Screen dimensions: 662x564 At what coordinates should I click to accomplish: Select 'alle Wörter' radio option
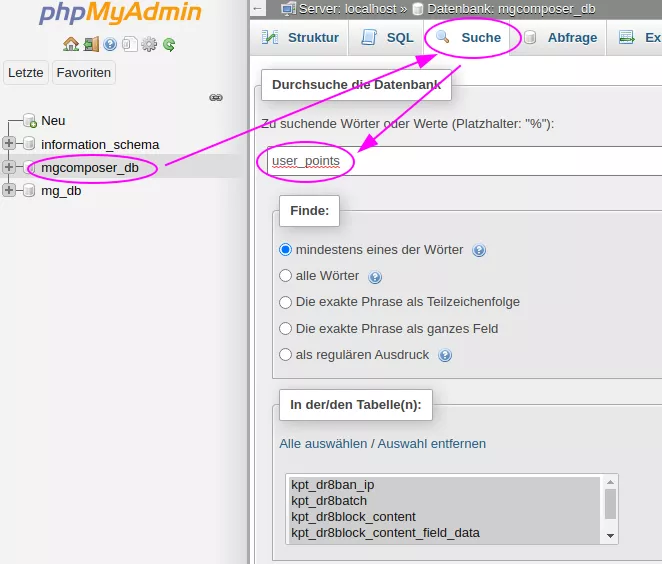pyautogui.click(x=285, y=276)
